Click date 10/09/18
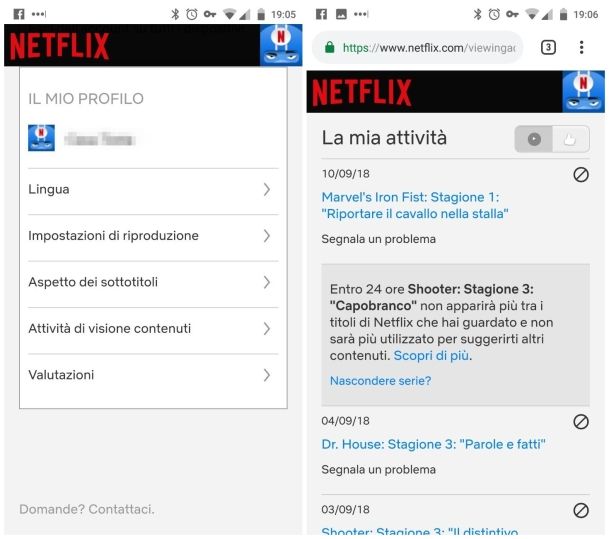Viewport: 609px width, 539px height. point(346,174)
